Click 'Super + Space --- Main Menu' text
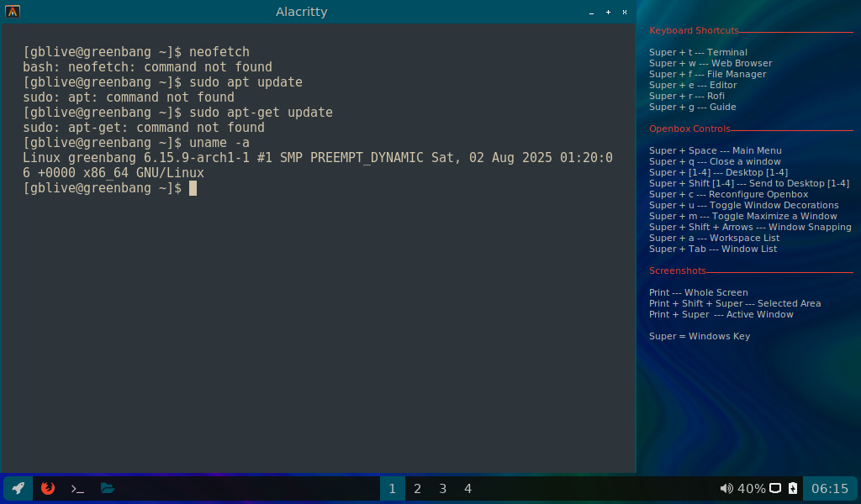 click(715, 151)
